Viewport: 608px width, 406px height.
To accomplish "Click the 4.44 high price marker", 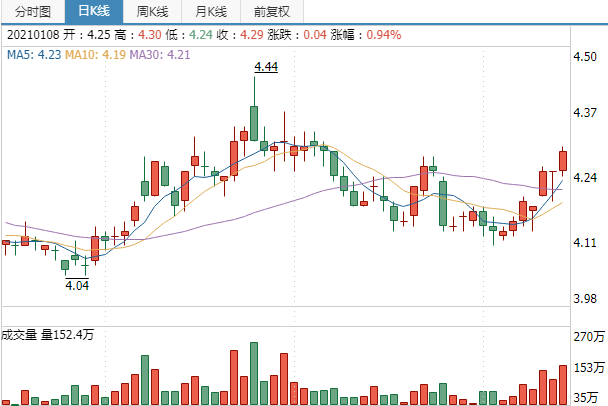I will coord(266,66).
